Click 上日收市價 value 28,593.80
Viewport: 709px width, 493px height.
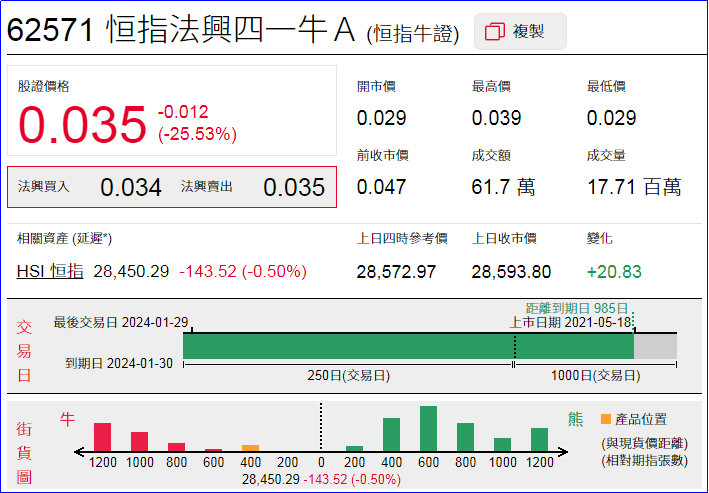pyautogui.click(x=511, y=272)
